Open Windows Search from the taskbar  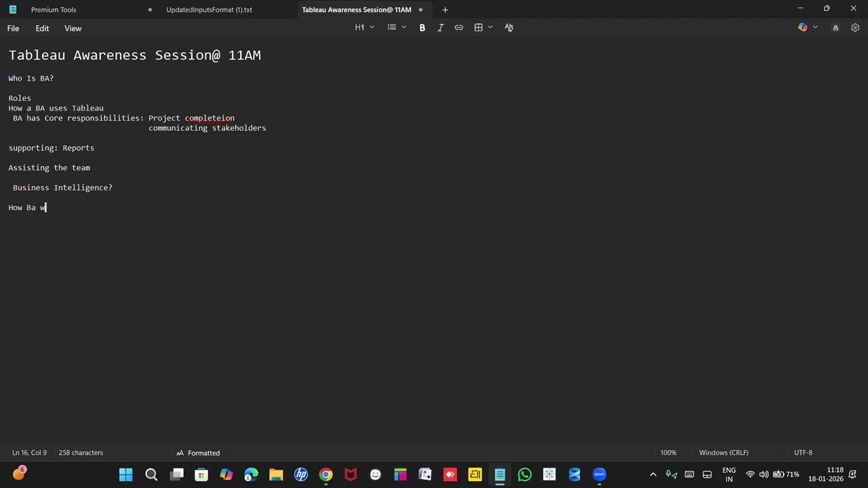[x=151, y=474]
